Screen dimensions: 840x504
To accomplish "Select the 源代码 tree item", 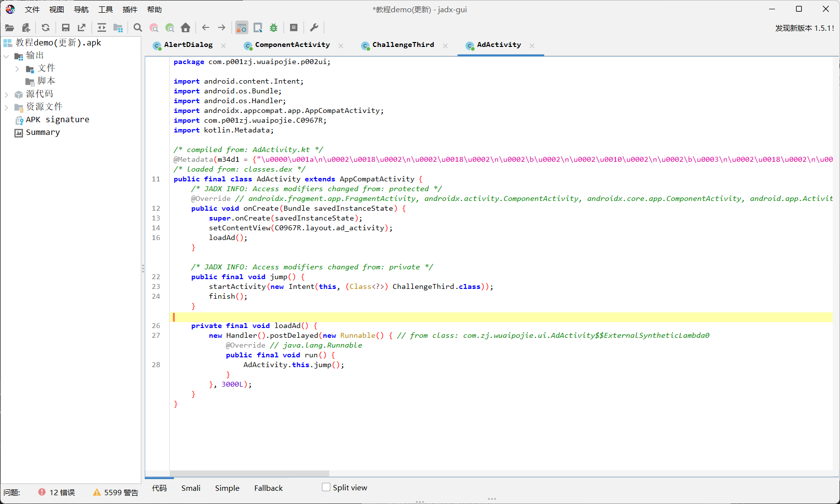I will point(40,94).
